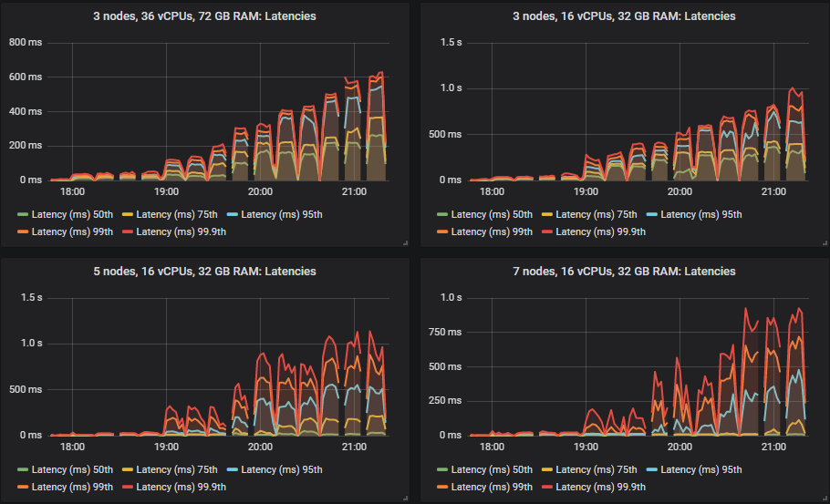Click resize handle of 3 nodes 36 vCPUs panel
Image resolution: width=830 pixels, height=504 pixels.
click(405, 242)
